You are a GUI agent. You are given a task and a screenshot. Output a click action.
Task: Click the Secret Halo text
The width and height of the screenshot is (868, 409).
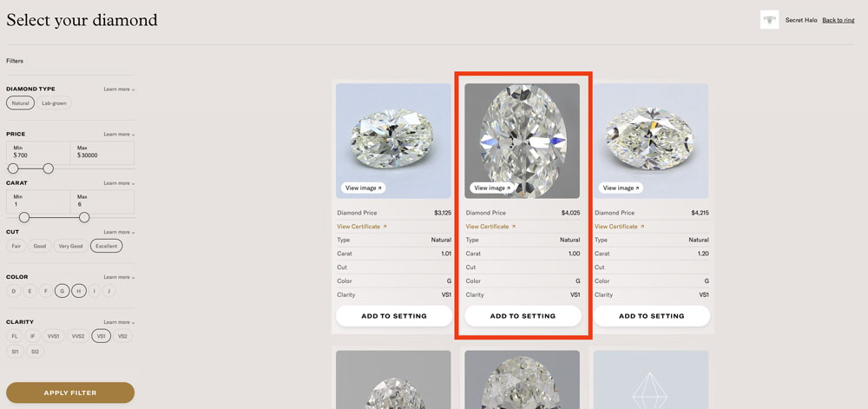point(801,21)
